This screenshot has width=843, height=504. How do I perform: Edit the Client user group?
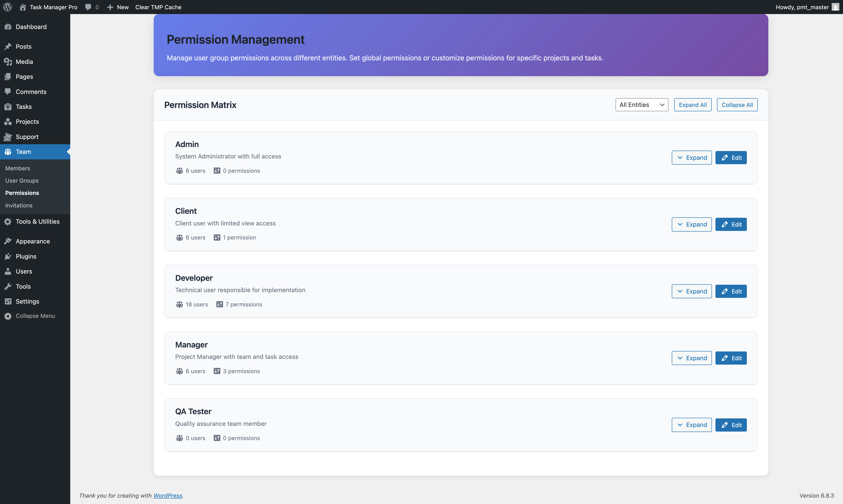[x=731, y=224]
